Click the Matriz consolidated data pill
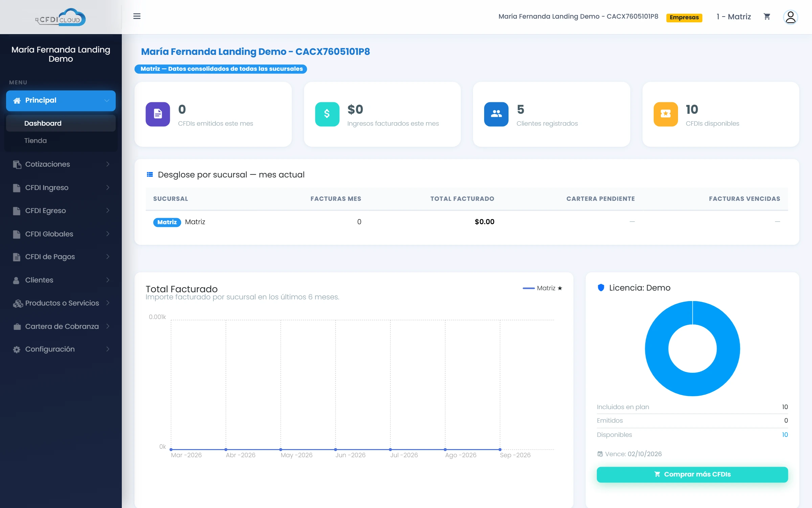 click(221, 69)
